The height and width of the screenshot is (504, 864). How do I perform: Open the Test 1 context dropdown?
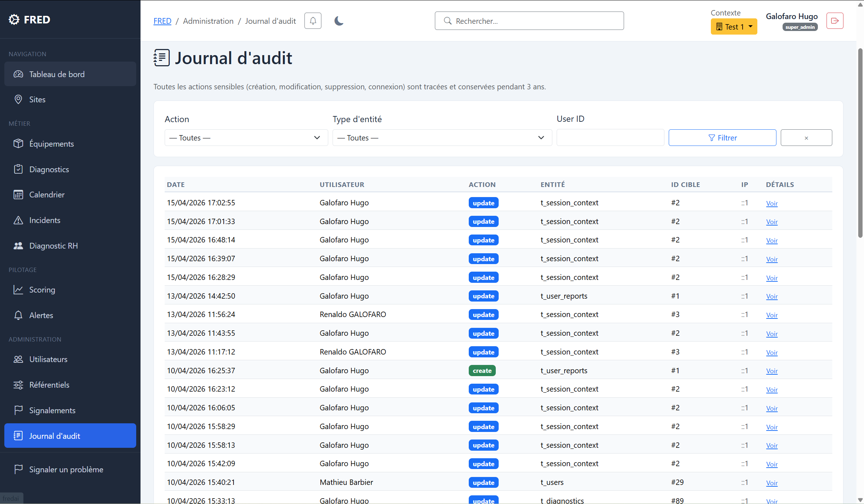pos(734,27)
